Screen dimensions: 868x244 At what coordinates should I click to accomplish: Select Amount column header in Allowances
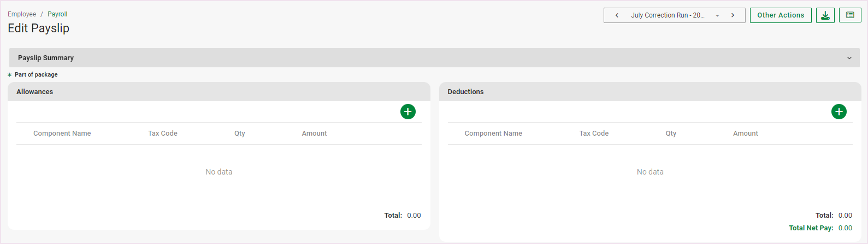314,133
